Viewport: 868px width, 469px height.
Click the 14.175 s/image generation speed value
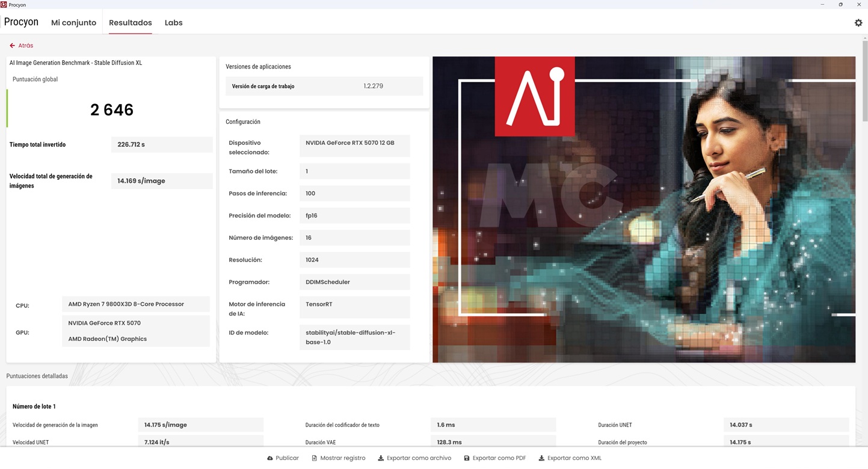click(201, 425)
